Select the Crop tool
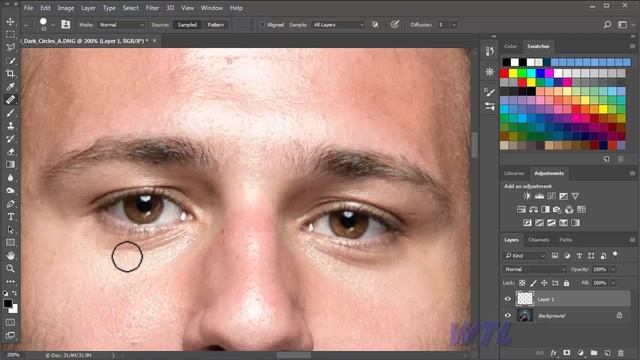 click(x=11, y=73)
